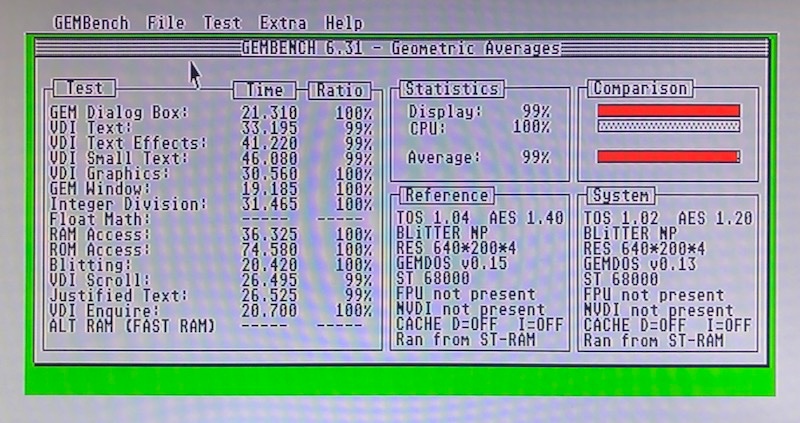Viewport: 800px width, 423px height.
Task: Click the top red Display comparison bar
Action: (x=669, y=111)
